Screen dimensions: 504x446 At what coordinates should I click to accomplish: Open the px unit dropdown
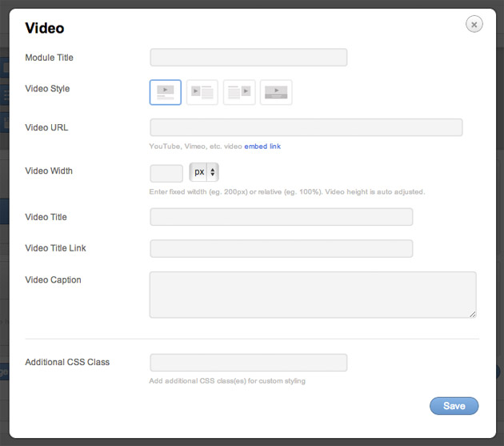coord(204,172)
